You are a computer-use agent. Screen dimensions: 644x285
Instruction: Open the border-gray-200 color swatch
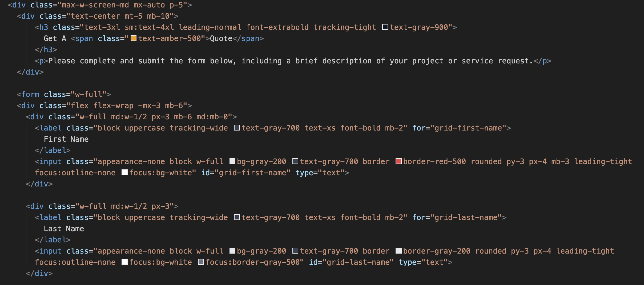399,251
